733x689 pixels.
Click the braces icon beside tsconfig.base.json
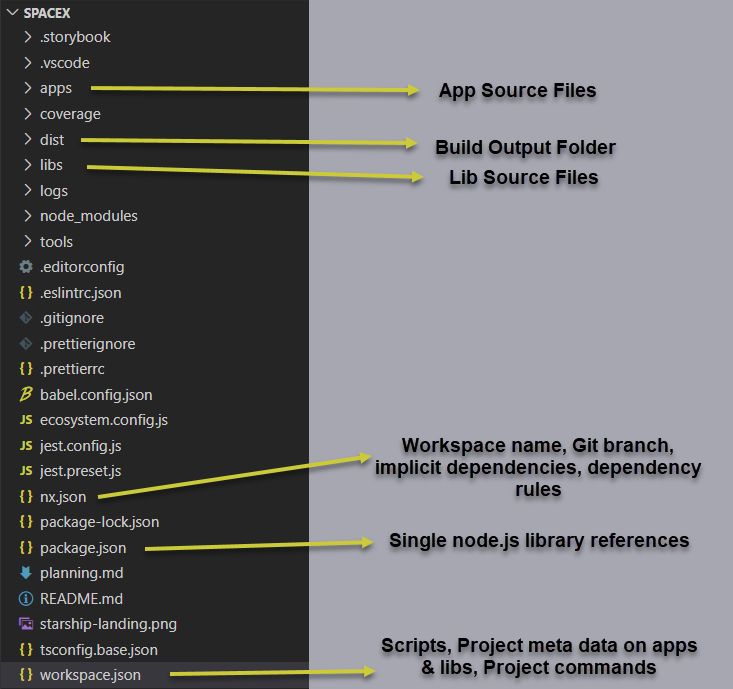point(26,649)
